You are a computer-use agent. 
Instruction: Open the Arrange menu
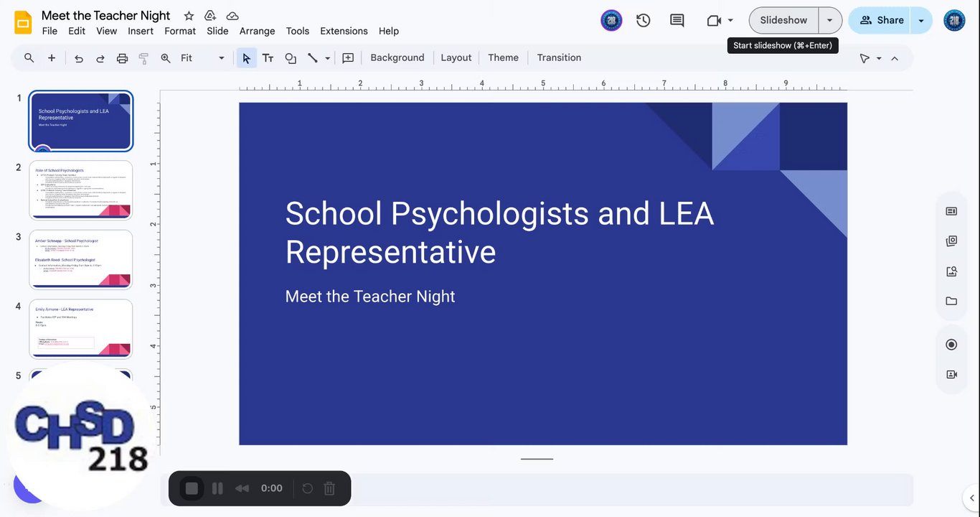click(257, 31)
